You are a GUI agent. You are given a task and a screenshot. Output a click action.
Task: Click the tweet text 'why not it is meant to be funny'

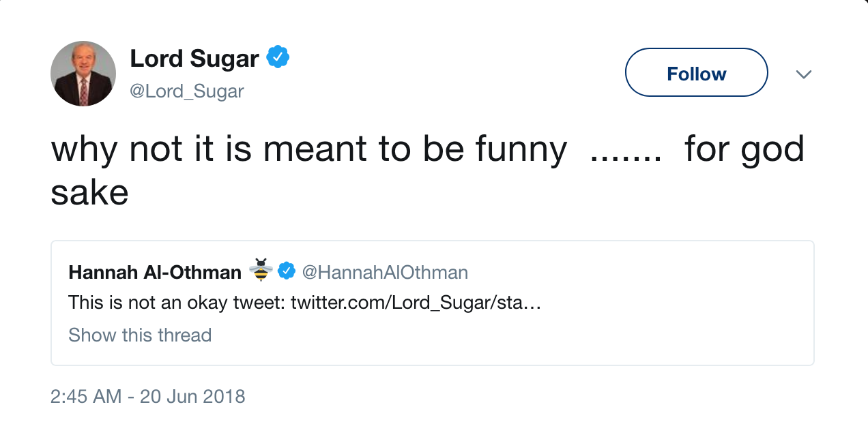(308, 149)
